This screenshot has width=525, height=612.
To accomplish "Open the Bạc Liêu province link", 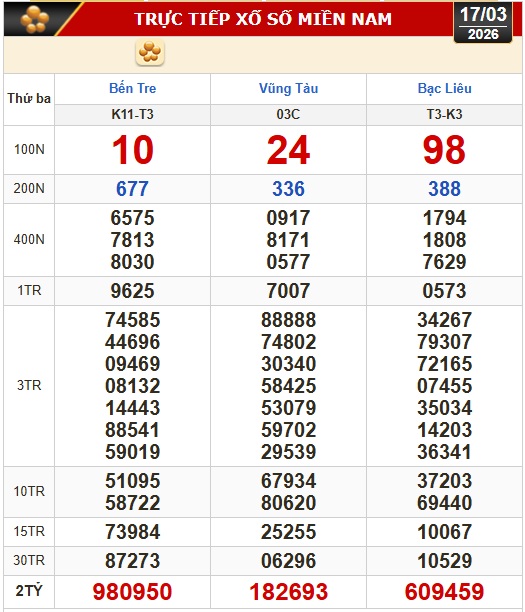I will click(445, 88).
